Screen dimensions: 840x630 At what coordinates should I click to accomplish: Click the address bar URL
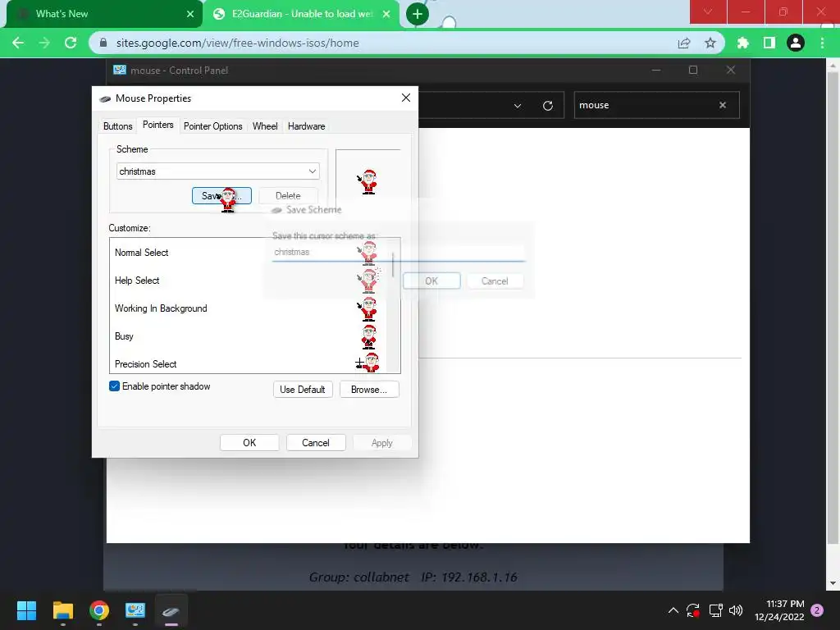tap(237, 43)
